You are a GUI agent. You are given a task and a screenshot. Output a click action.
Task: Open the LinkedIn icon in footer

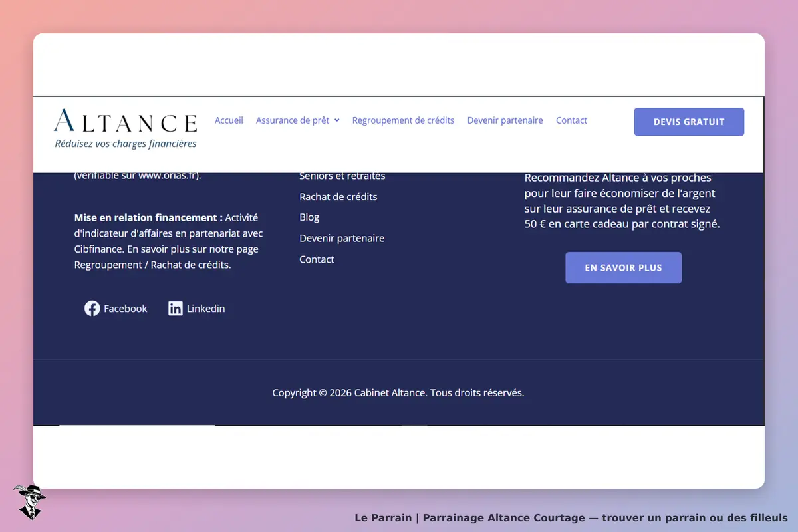point(176,309)
